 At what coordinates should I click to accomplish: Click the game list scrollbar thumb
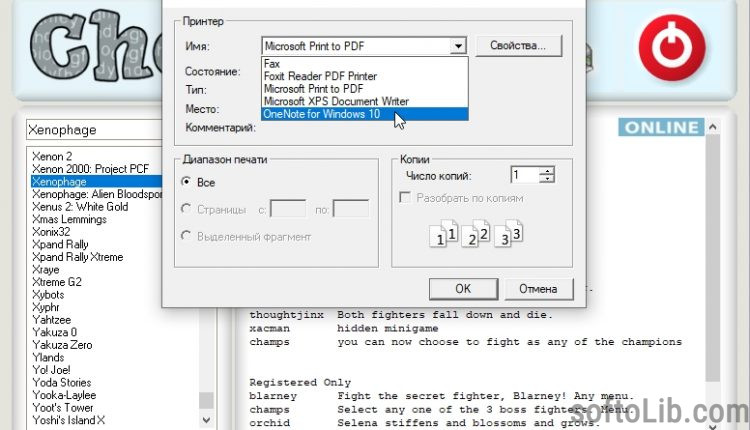206,400
